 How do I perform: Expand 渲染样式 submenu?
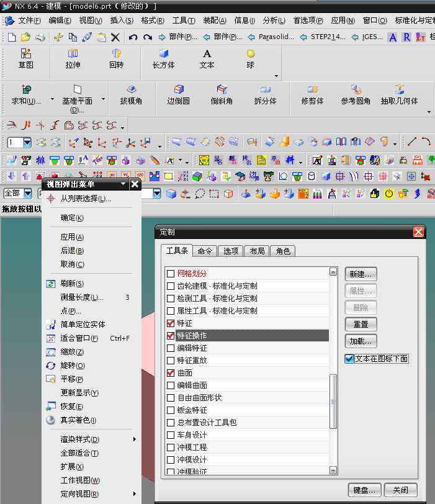point(134,439)
